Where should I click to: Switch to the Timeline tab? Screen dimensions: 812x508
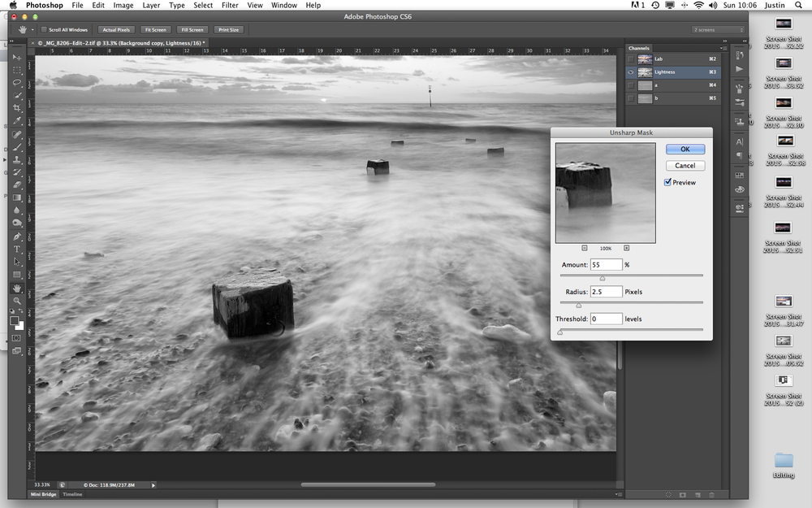(71, 493)
